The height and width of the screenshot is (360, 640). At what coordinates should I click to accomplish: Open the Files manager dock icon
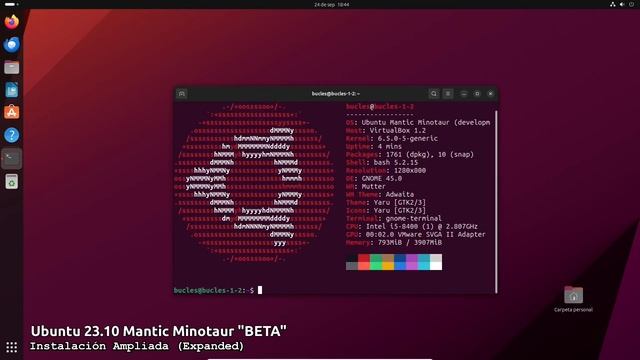pyautogui.click(x=11, y=67)
